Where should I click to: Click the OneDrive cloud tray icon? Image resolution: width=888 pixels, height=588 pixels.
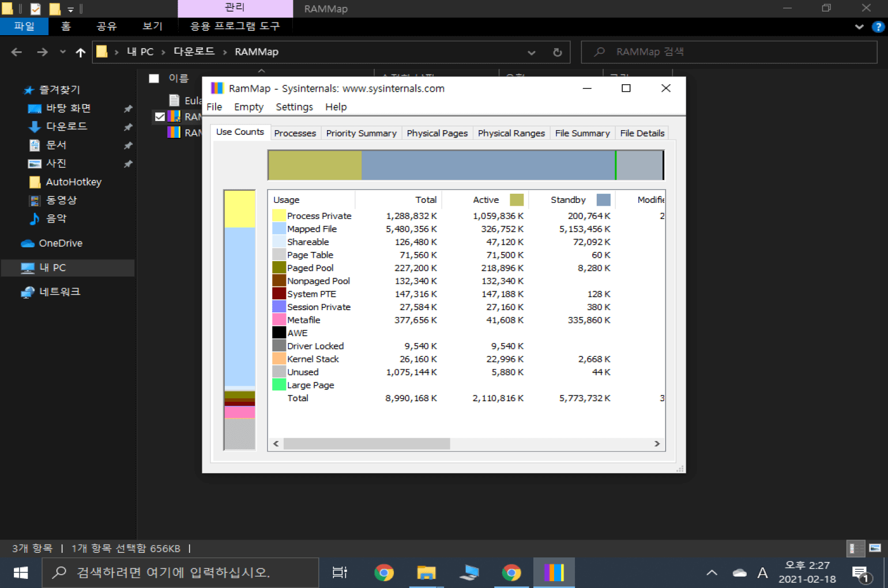[x=739, y=572]
